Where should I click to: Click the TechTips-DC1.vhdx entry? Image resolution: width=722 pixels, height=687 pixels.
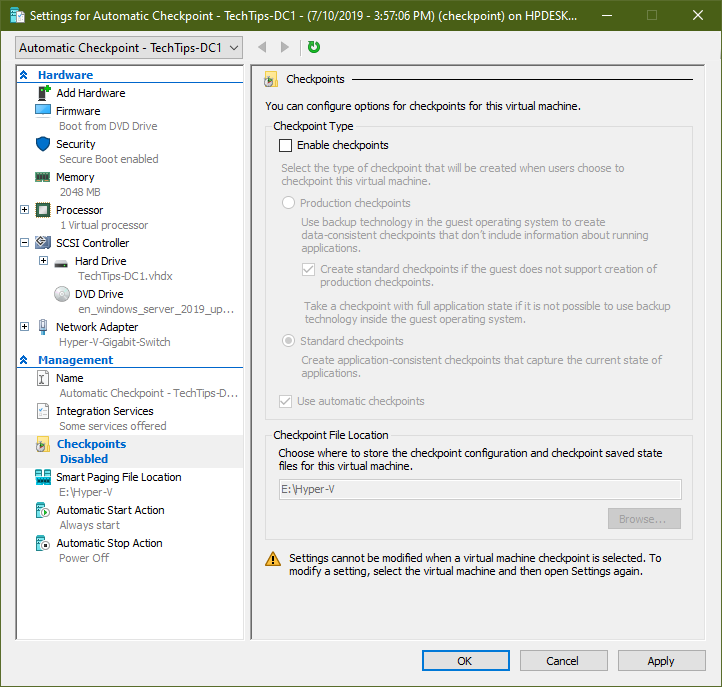125,276
